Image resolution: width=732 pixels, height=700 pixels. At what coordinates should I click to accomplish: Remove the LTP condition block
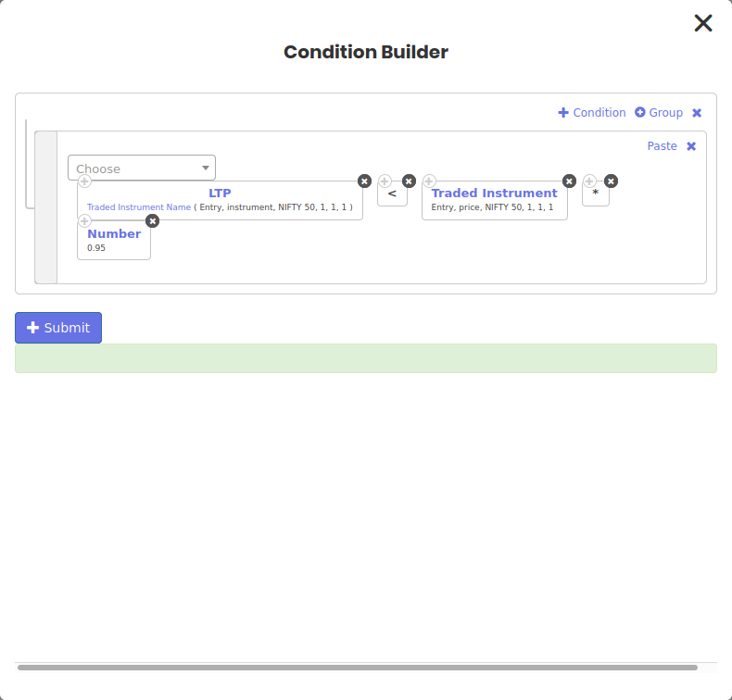click(364, 181)
